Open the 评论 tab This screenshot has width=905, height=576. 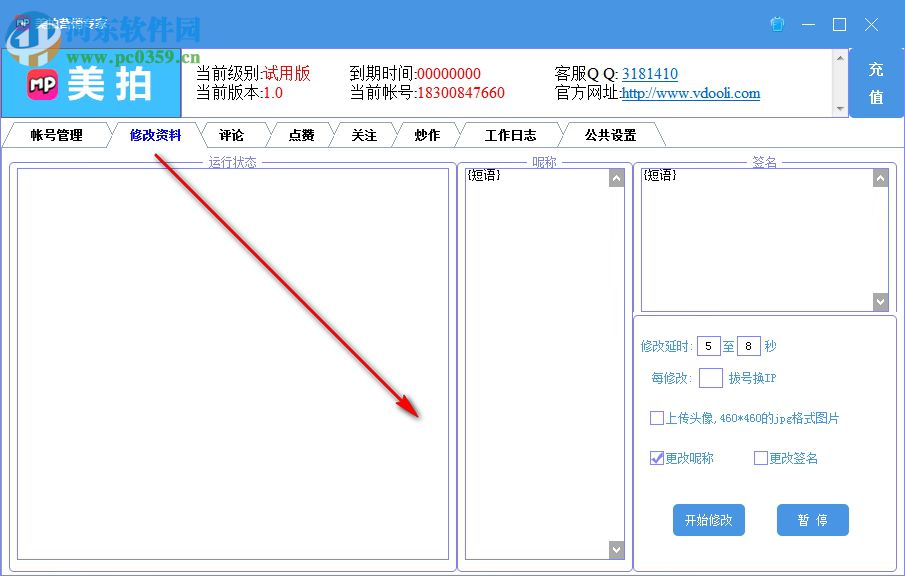click(233, 134)
